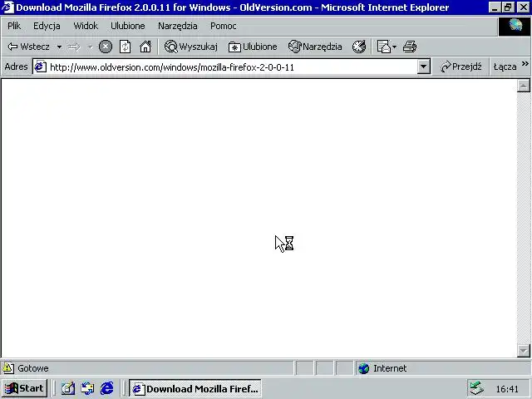Open the Narzędzia menu in menu bar
Image resolution: width=532 pixels, height=399 pixels.
(x=177, y=26)
